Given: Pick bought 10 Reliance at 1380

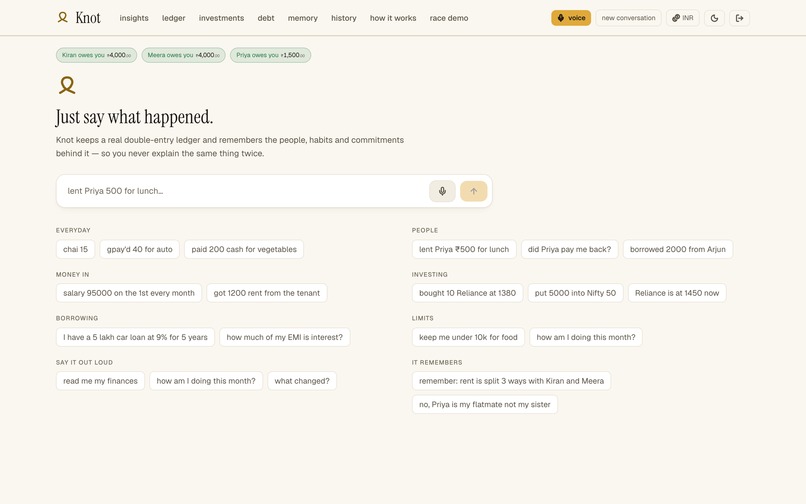Looking at the screenshot, I should tap(467, 293).
